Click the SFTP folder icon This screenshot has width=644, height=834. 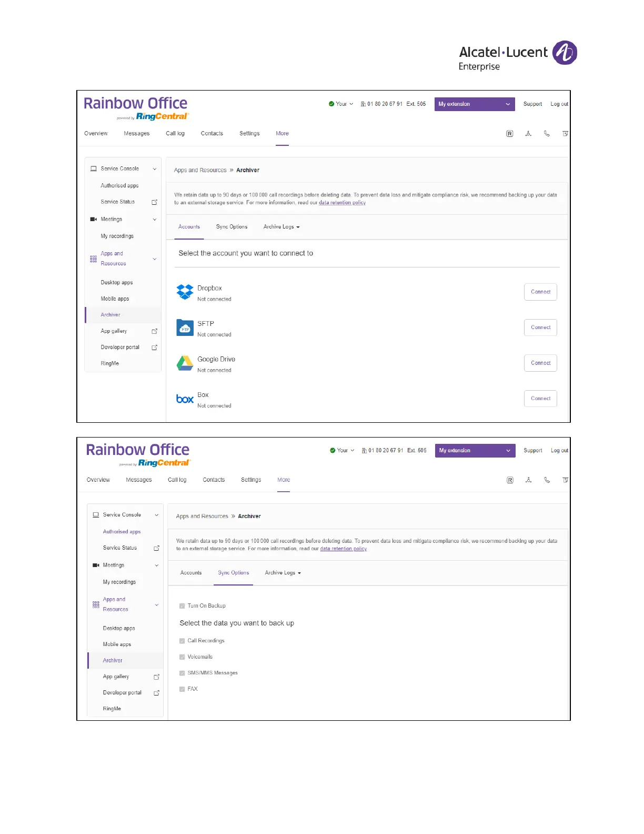185,327
